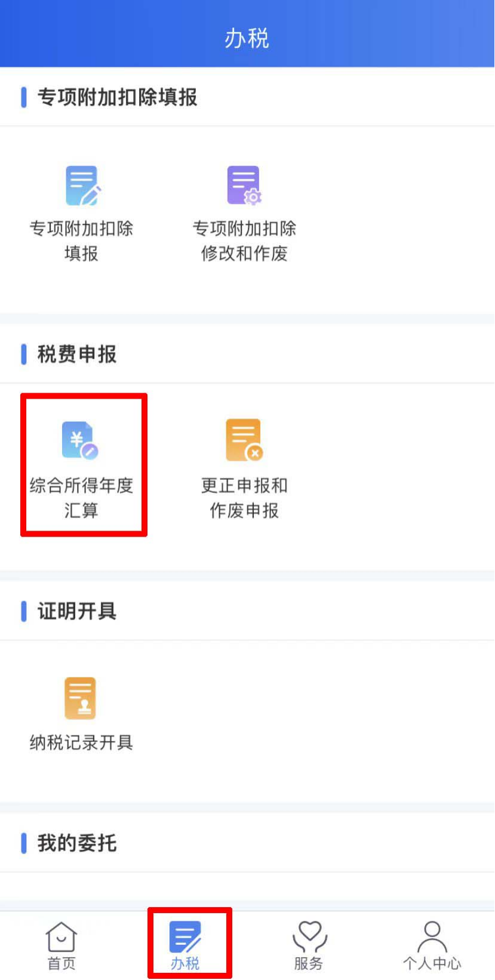Tap the 综合所得年度汇算 text label
Viewport: 495px width, 980px height.
coord(82,498)
